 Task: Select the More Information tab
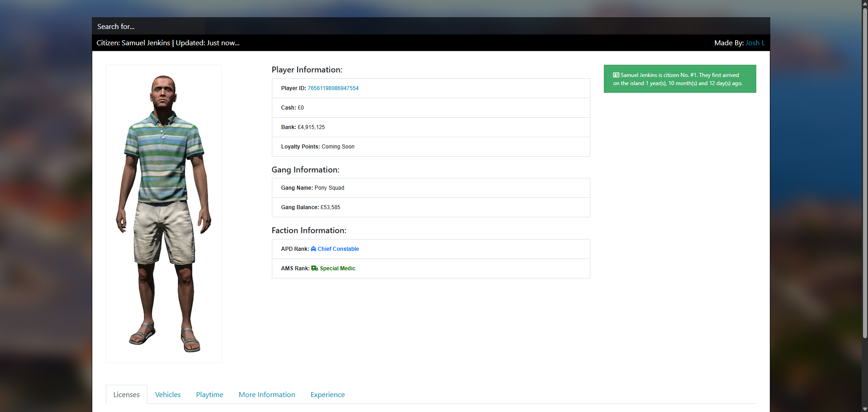click(267, 394)
